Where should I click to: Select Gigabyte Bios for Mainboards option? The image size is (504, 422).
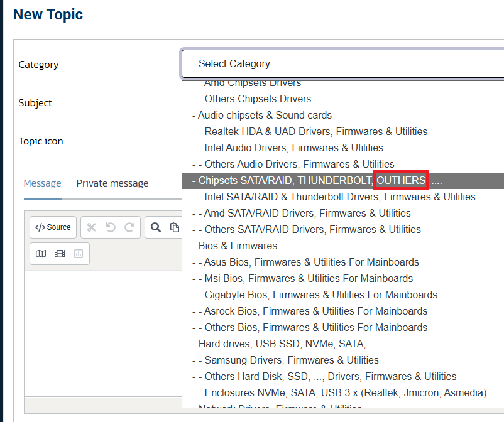coord(320,295)
